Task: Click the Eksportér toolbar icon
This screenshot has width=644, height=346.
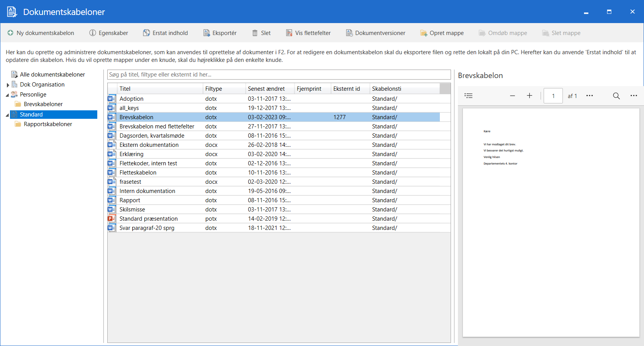Action: click(206, 33)
